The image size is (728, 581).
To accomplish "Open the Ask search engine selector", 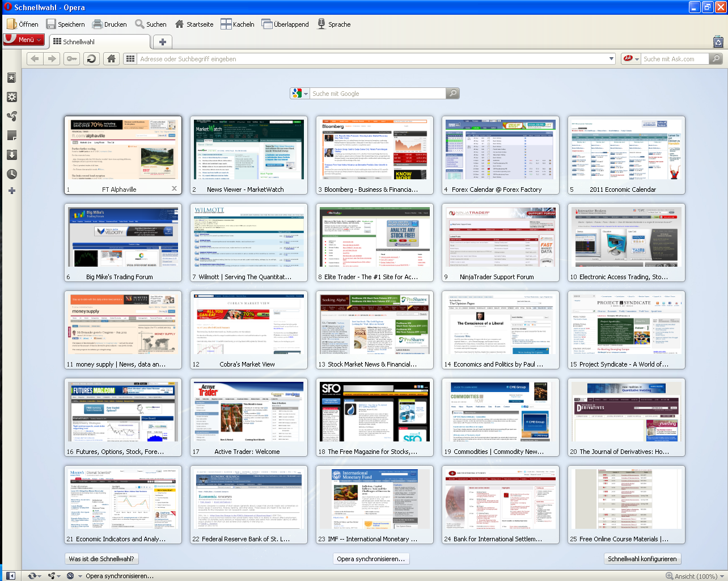I will 631,58.
